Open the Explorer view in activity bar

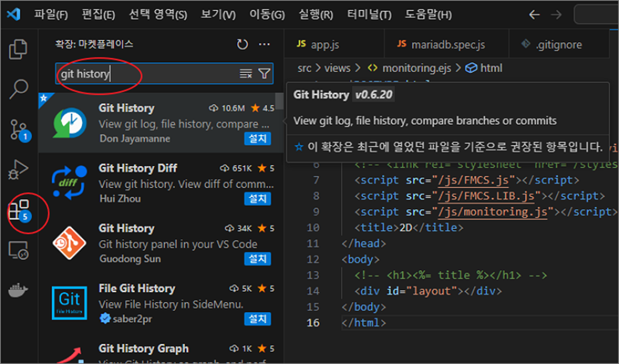click(18, 49)
